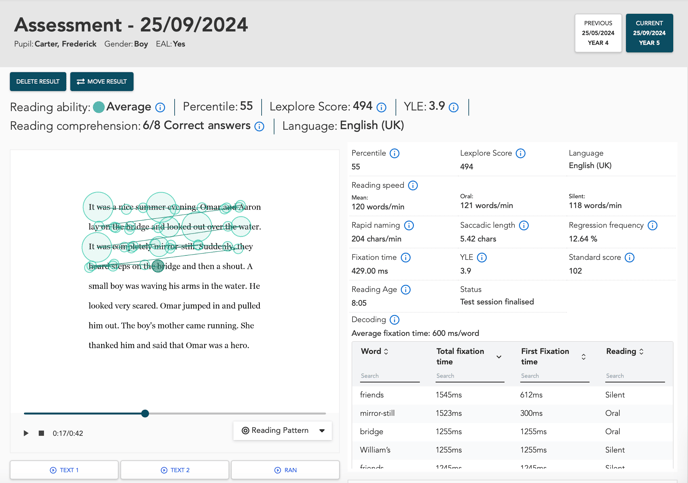Click the info icon next to Reading ability Average
Viewport: 688px width, 483px height.
point(160,107)
